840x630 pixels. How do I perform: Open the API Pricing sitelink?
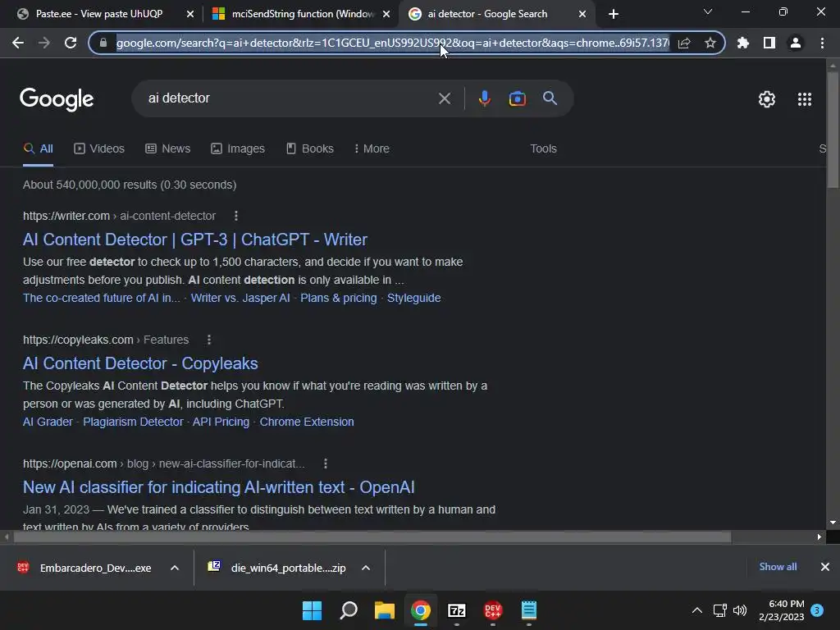[221, 422]
